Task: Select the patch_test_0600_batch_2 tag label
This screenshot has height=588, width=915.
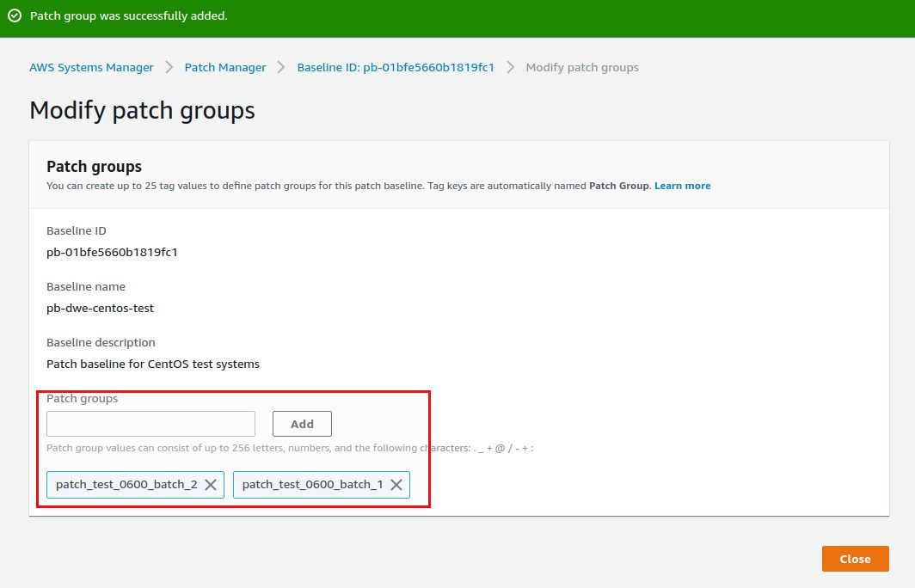Action: pyautogui.click(x=126, y=485)
